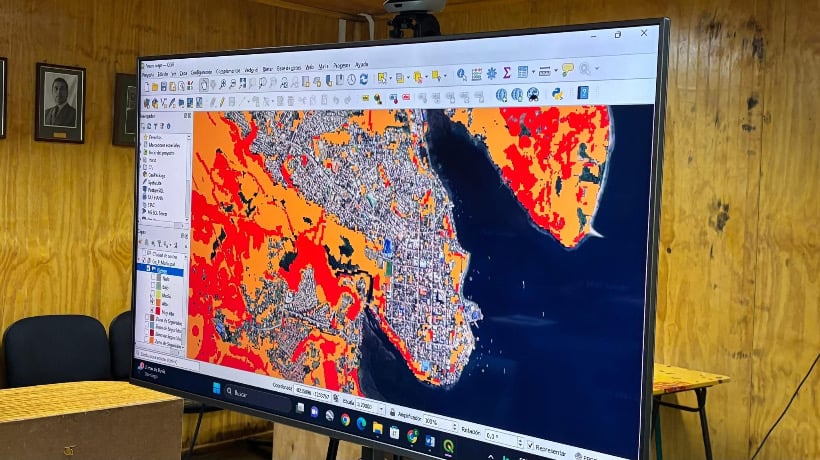
Task: Toggle the Representar render checkbox
Action: [x=530, y=446]
